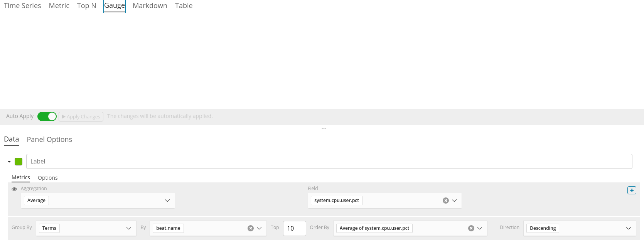644x241 pixels.
Task: Click into the series Label field
Action: 329,161
